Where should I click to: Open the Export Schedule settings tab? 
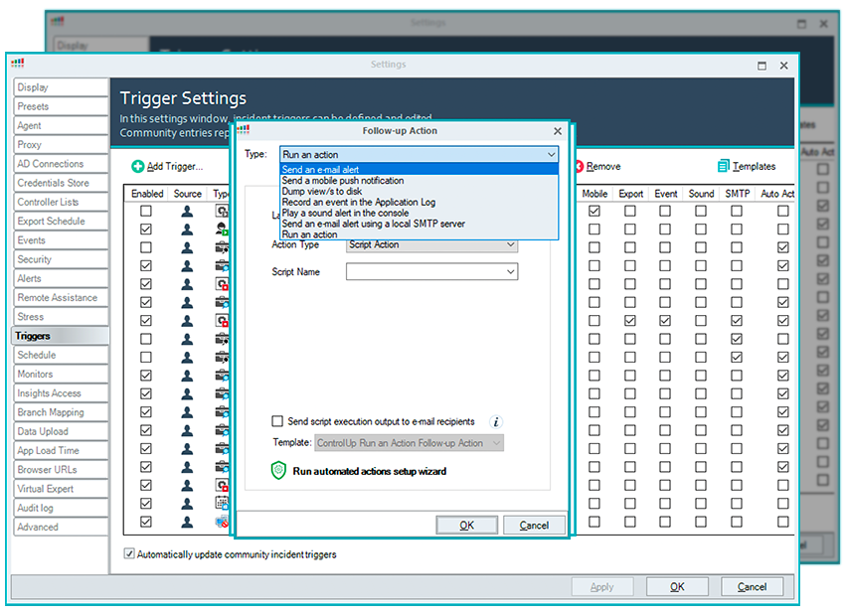[61, 222]
